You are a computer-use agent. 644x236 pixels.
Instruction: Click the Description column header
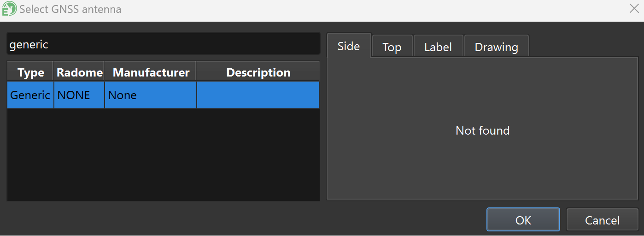(258, 72)
